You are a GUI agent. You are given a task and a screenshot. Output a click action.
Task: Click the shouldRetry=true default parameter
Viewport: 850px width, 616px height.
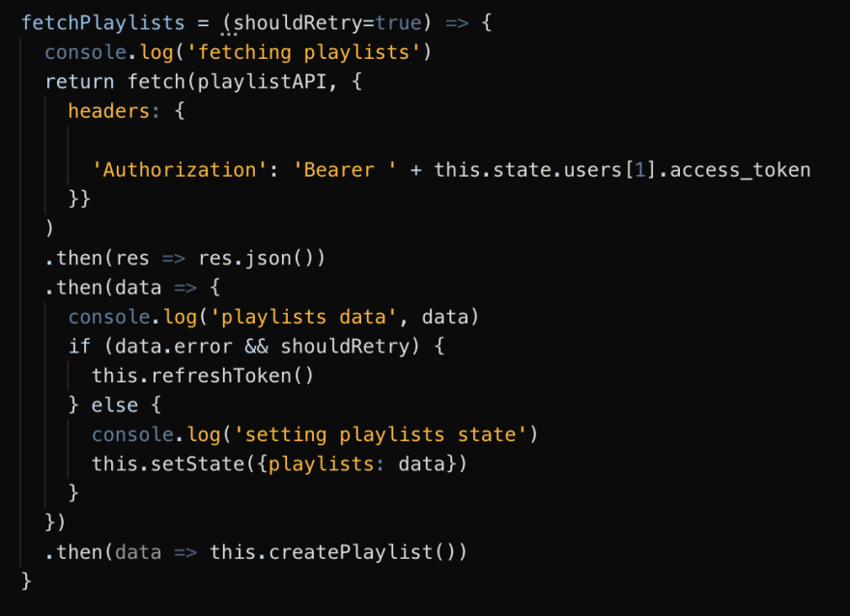click(327, 23)
